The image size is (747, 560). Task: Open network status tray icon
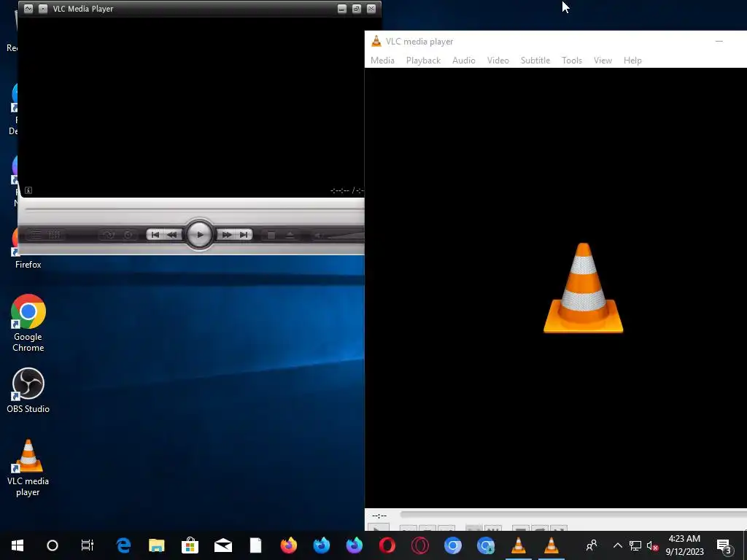click(635, 545)
